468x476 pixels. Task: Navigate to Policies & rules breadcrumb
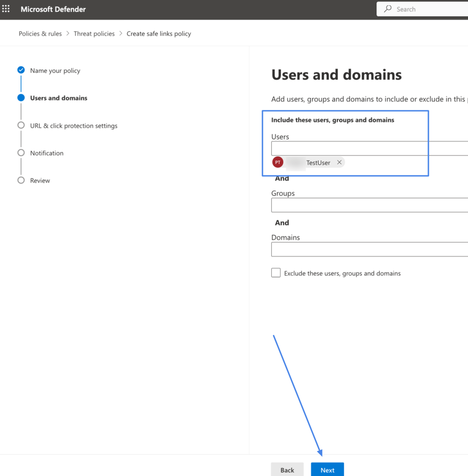(40, 33)
